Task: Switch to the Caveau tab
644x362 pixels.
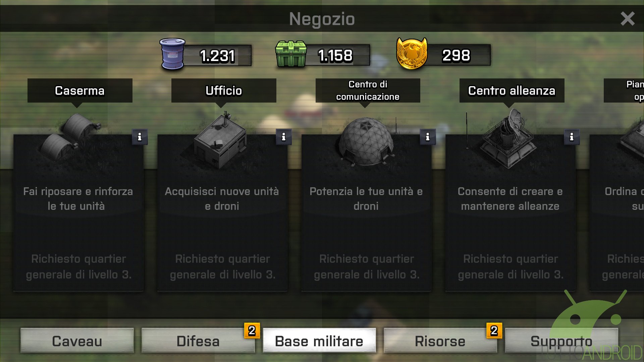Action: [x=77, y=341]
